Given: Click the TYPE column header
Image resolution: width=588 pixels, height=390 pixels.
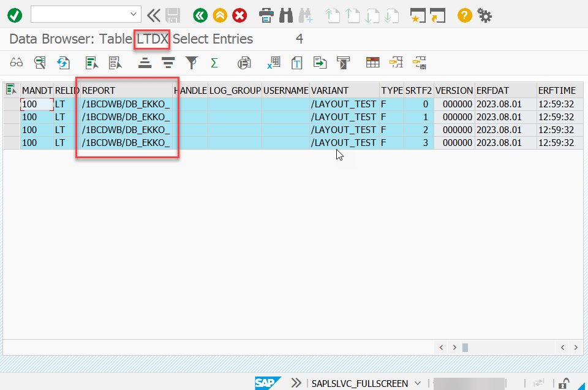Looking at the screenshot, I should 392,91.
